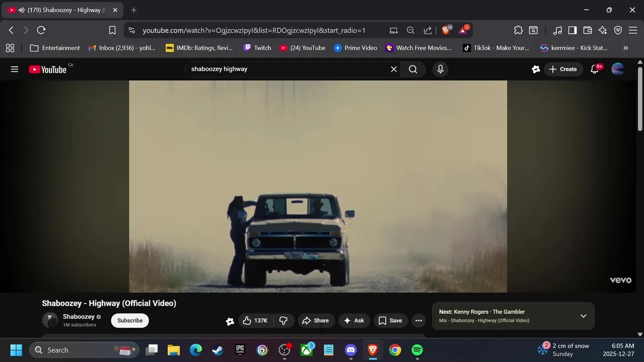Show hidden bookmarks chevron
The height and width of the screenshot is (362, 644).
tap(626, 48)
